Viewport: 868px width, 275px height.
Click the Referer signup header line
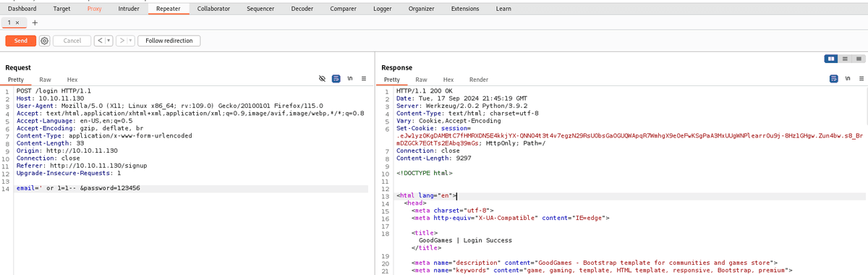point(73,166)
